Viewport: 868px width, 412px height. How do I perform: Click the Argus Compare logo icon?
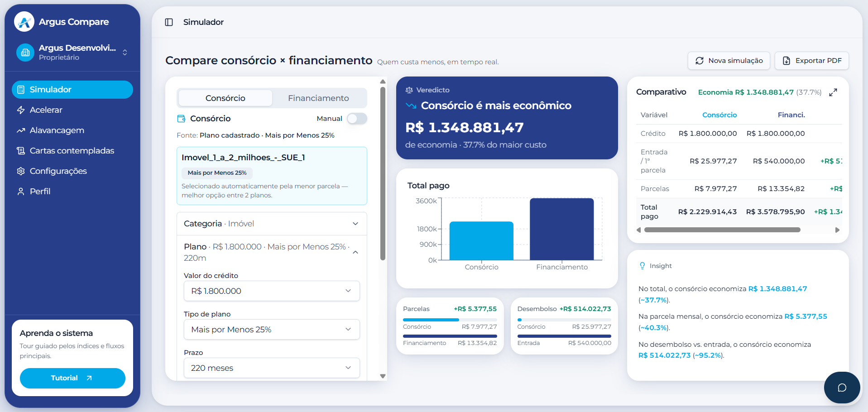tap(24, 22)
